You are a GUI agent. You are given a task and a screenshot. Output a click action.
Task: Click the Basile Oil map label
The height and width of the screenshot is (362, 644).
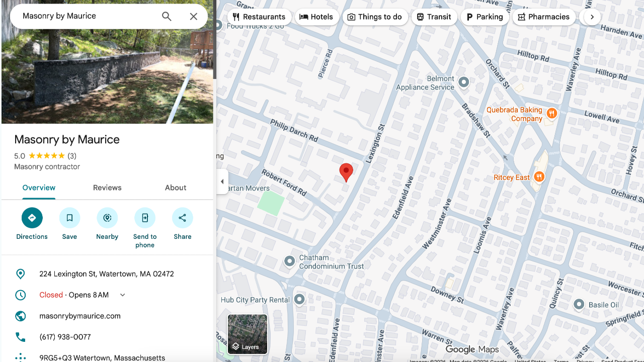coord(604,305)
